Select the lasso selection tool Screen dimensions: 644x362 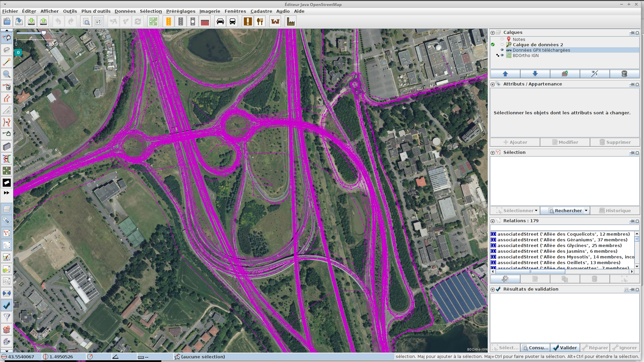pyautogui.click(x=7, y=50)
